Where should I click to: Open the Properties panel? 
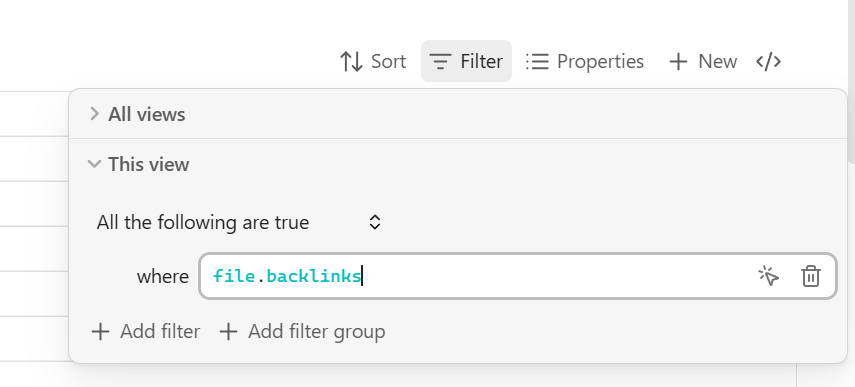(585, 61)
